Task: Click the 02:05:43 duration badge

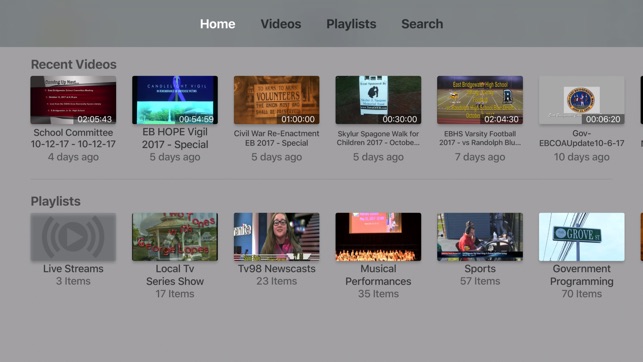Action: [x=94, y=119]
